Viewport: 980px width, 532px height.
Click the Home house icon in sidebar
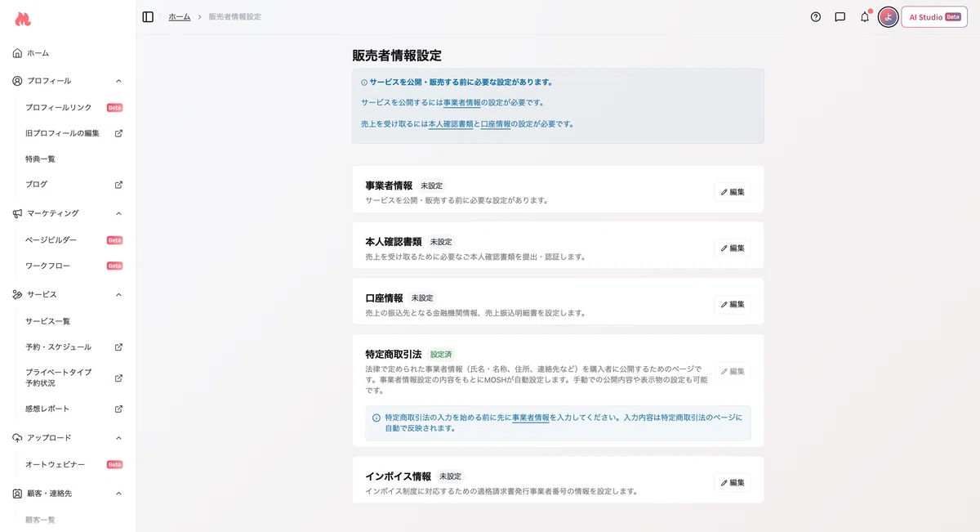[18, 53]
